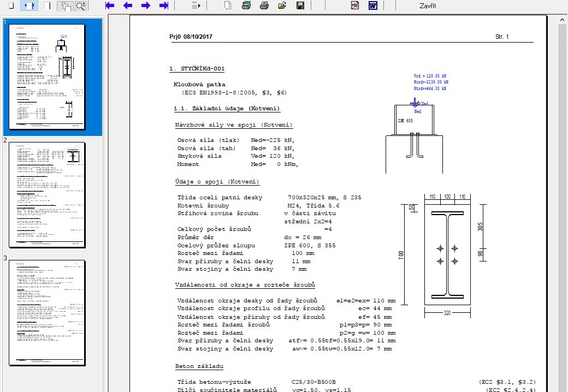This screenshot has width=568, height=392.
Task: Select the page 1 thumbnail
Action: click(x=47, y=77)
